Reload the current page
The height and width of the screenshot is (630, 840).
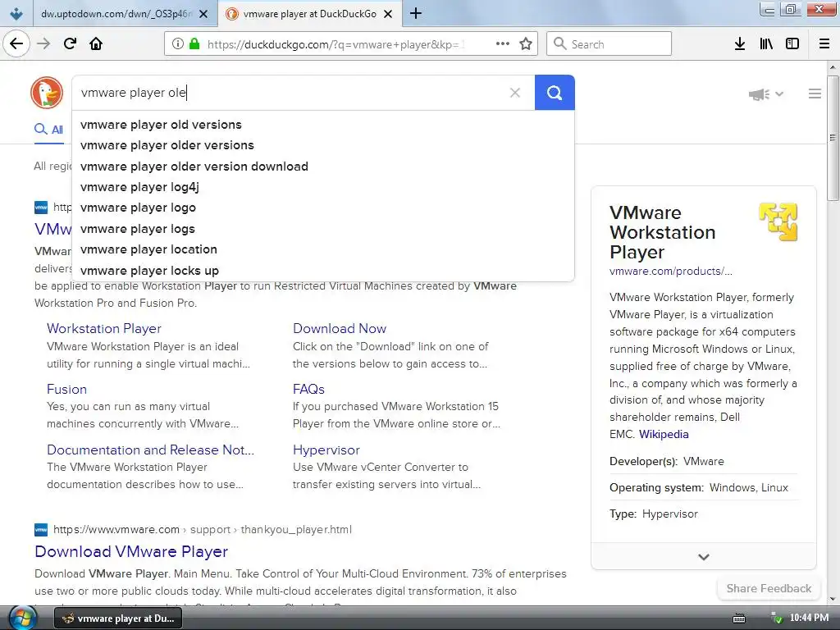[71, 43]
